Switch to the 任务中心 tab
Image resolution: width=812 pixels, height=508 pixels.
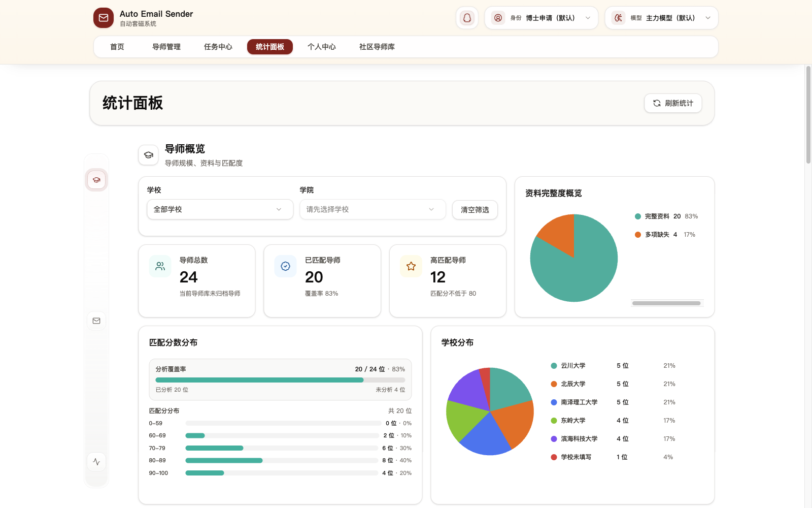click(218, 47)
